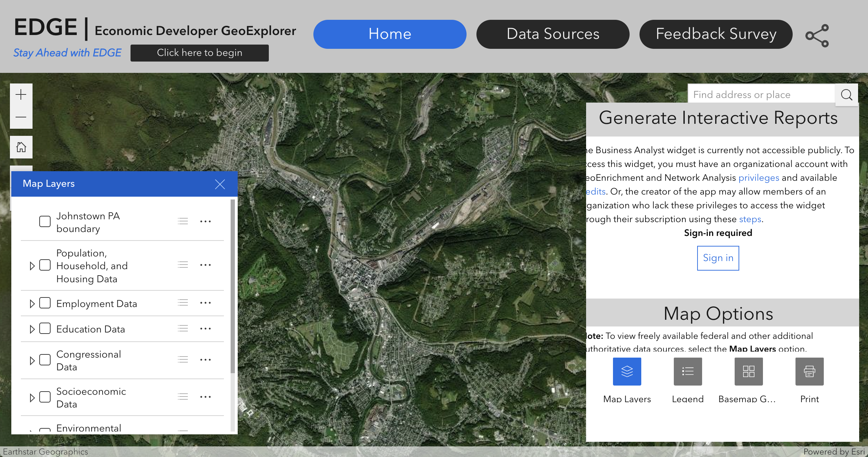
Task: Expand Population, Household, and Housing Data
Action: 32,266
